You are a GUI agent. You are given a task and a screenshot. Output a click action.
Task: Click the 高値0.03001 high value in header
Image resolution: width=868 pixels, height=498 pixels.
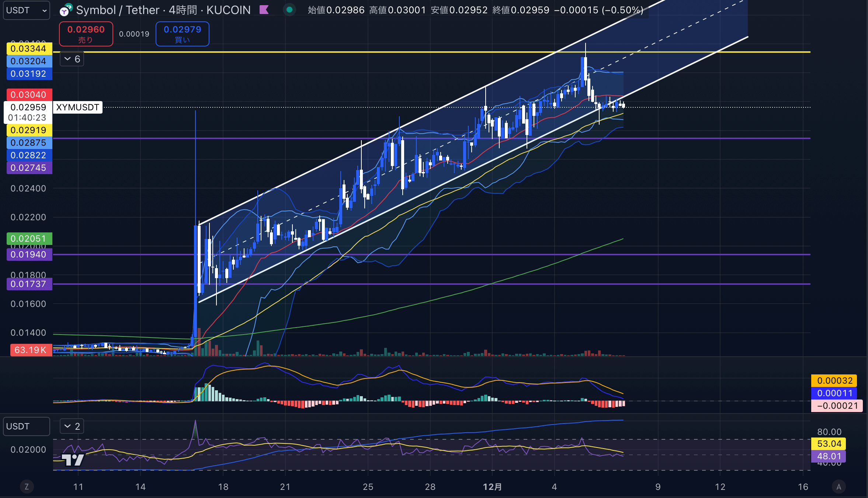point(398,10)
